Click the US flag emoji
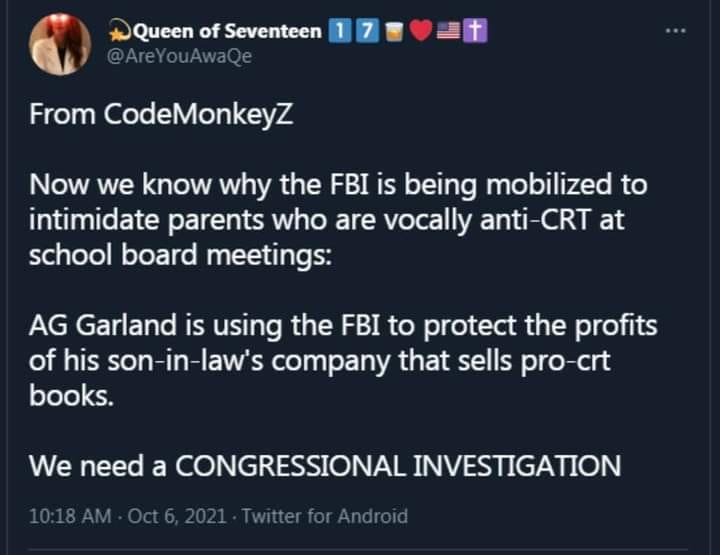Screen dimensions: 720x555 tap(447, 31)
